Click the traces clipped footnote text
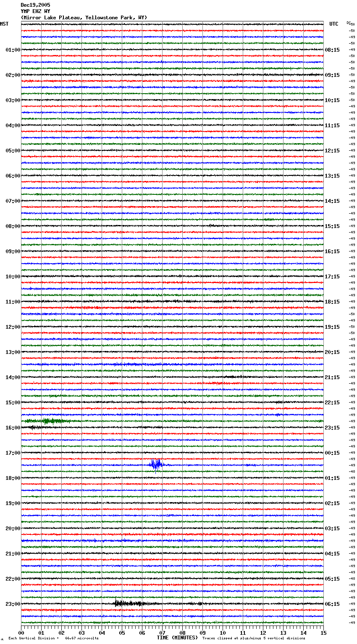Image resolution: width=357 pixels, height=644 pixels. [x=254, y=638]
